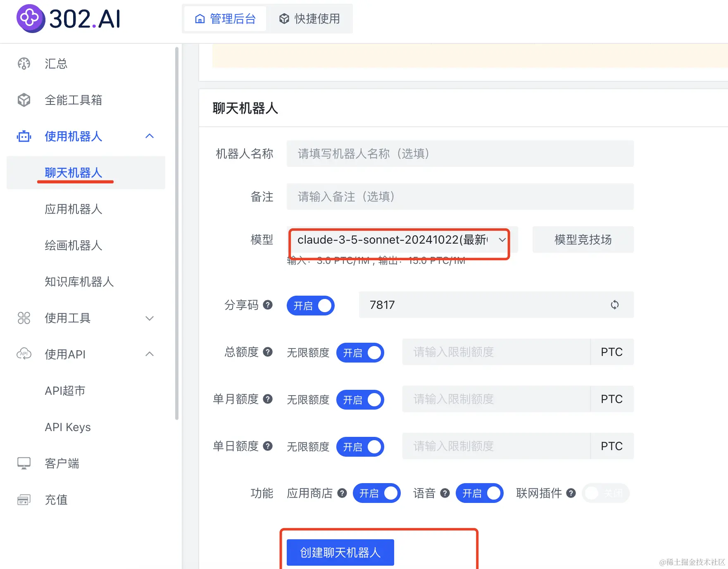Click the 机器人名称 name input field
The width and height of the screenshot is (728, 569).
tap(460, 154)
